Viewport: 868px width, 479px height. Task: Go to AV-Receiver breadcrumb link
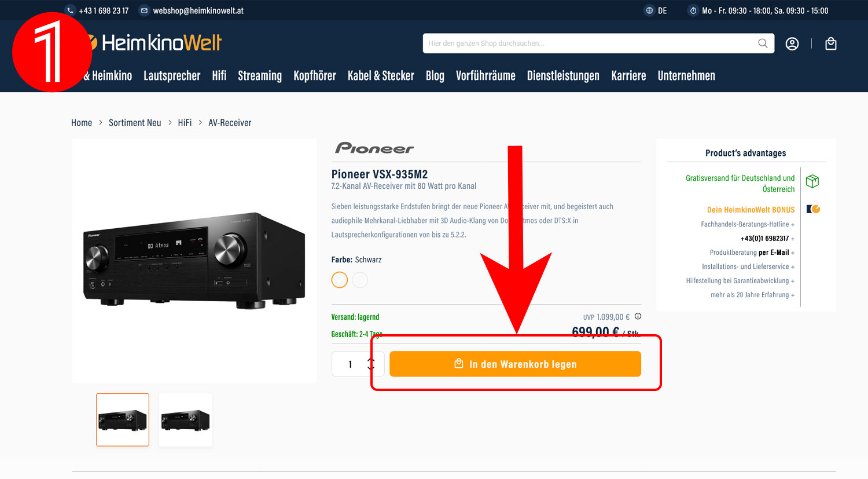tap(230, 123)
